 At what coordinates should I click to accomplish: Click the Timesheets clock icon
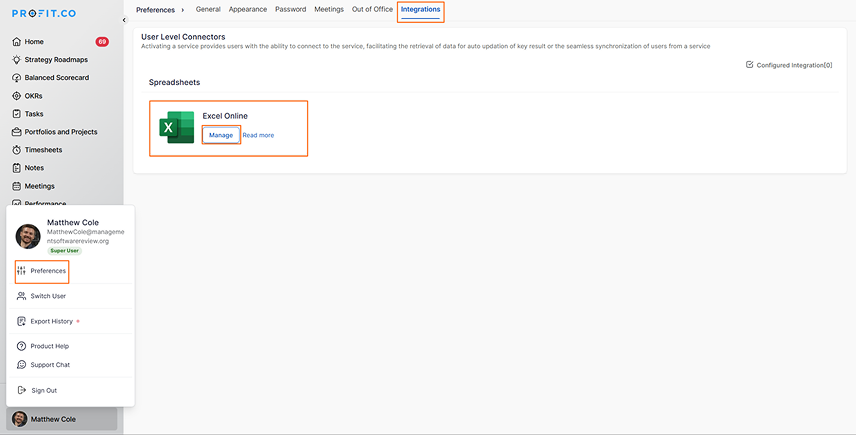coord(16,150)
